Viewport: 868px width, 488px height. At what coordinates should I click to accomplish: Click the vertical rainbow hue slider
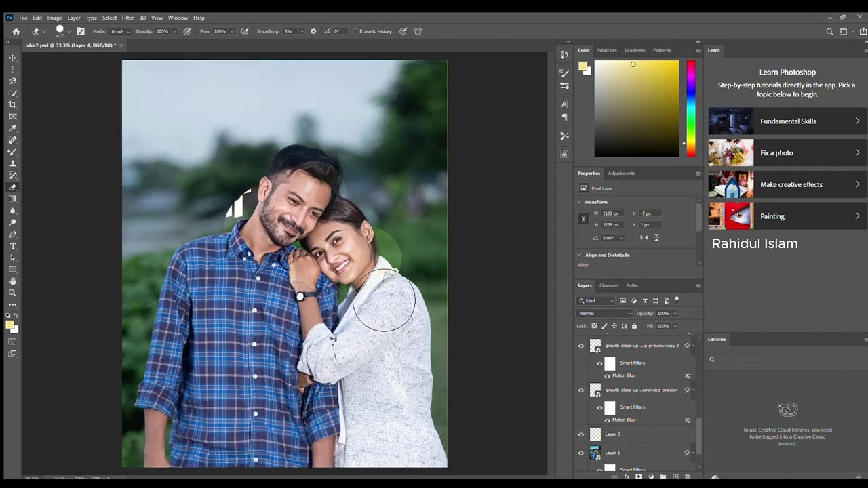point(691,108)
